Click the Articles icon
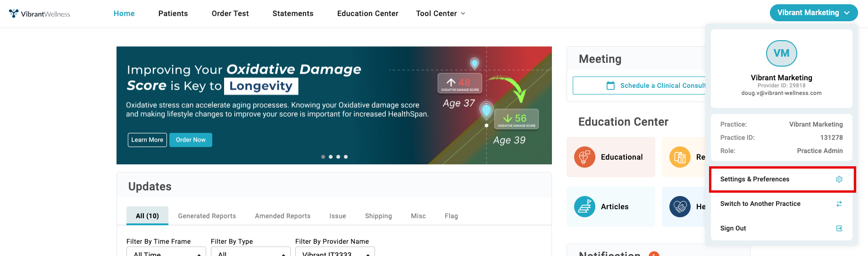The image size is (868, 256). 584,207
